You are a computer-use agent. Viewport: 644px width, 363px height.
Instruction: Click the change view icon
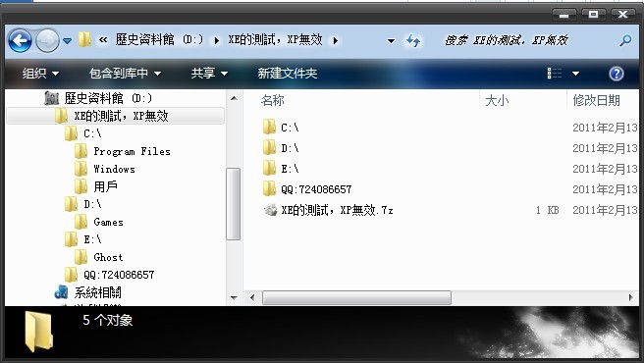click(555, 74)
